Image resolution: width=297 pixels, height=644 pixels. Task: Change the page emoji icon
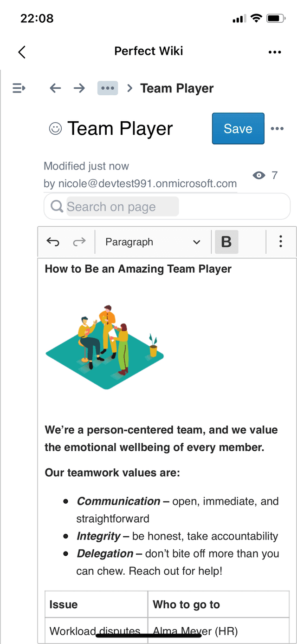point(55,129)
